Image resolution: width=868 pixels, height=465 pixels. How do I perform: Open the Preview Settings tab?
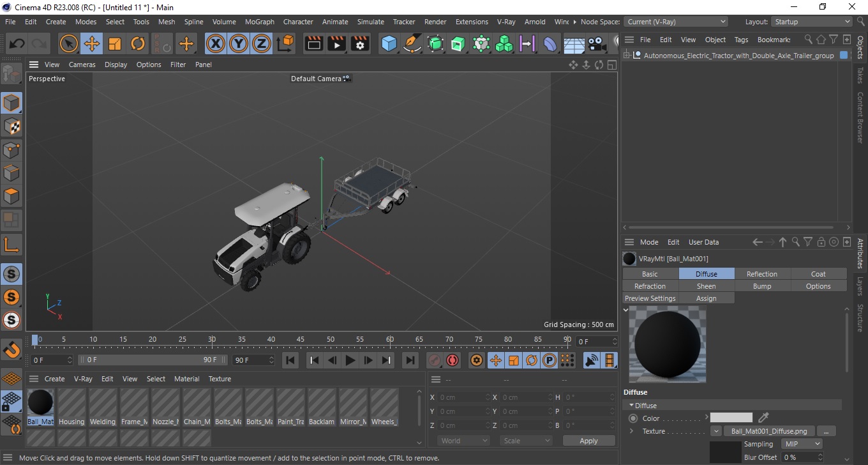(650, 298)
